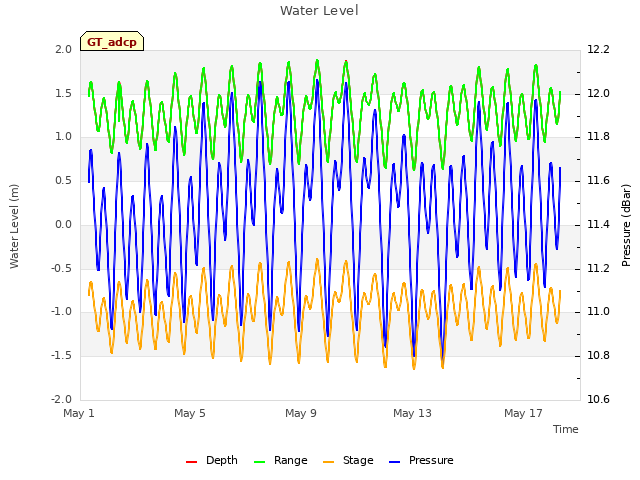This screenshot has width=640, height=480.
Task: Click the May 5 date tick label
Action: click(x=190, y=413)
